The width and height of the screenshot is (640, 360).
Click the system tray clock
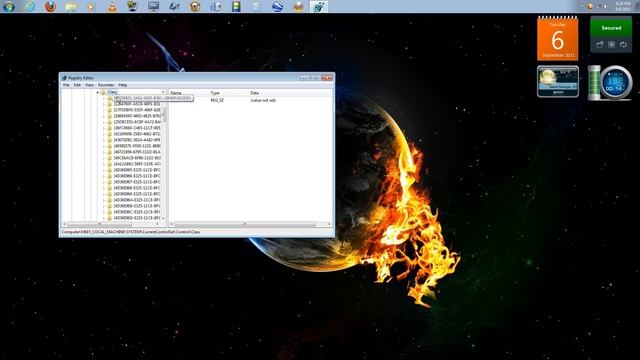pyautogui.click(x=623, y=6)
